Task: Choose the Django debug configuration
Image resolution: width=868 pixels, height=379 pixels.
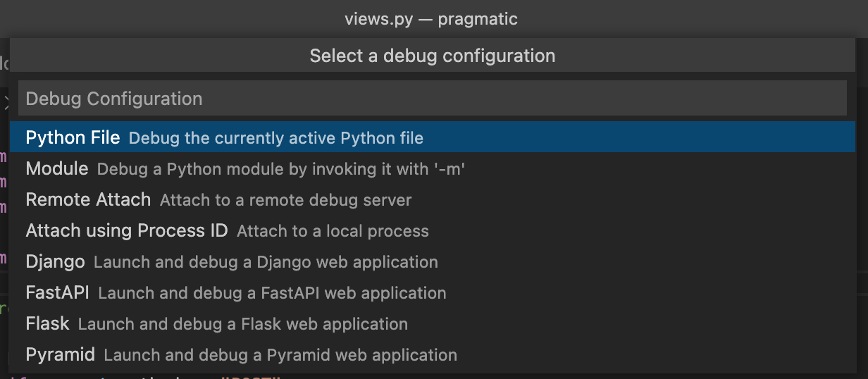Action: pyautogui.click(x=55, y=262)
